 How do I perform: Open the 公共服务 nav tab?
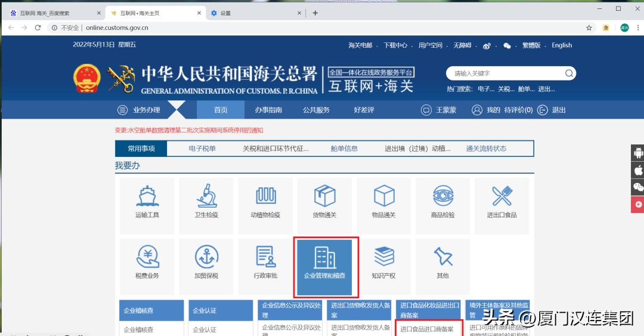point(316,110)
